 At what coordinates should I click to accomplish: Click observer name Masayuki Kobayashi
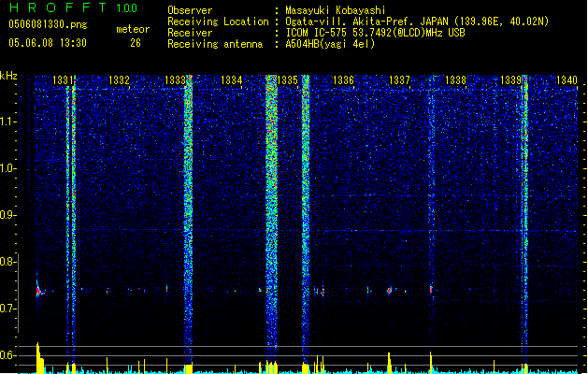pos(336,10)
